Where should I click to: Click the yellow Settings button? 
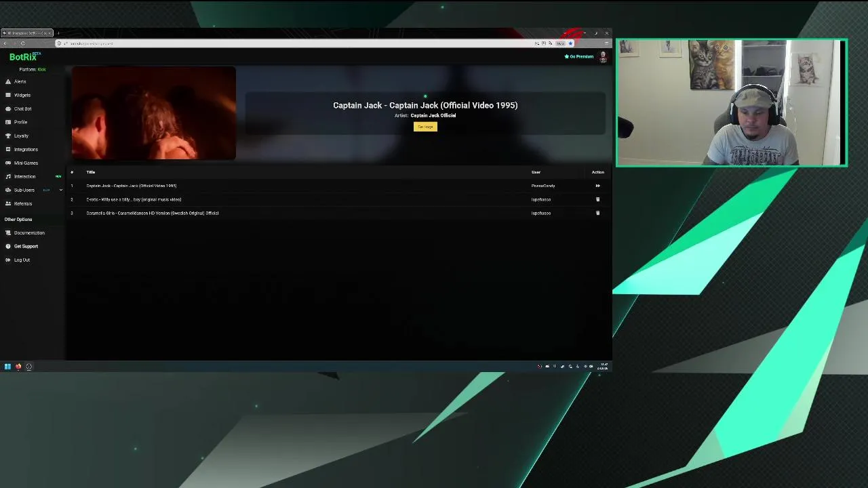point(425,127)
